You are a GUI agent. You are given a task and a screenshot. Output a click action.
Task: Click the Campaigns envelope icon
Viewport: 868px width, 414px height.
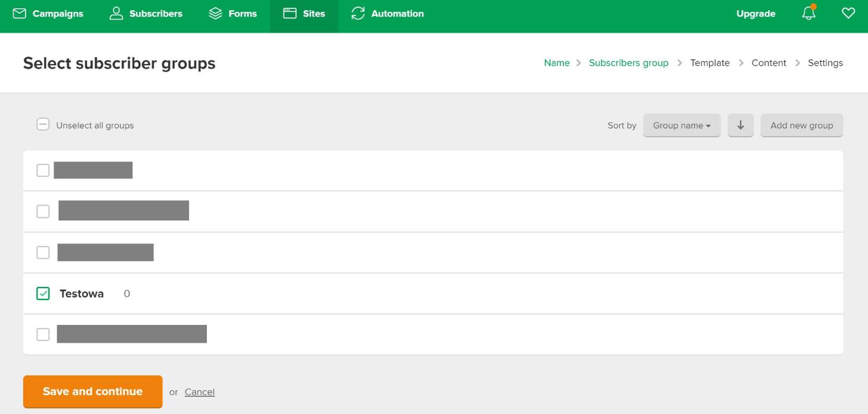pos(20,13)
